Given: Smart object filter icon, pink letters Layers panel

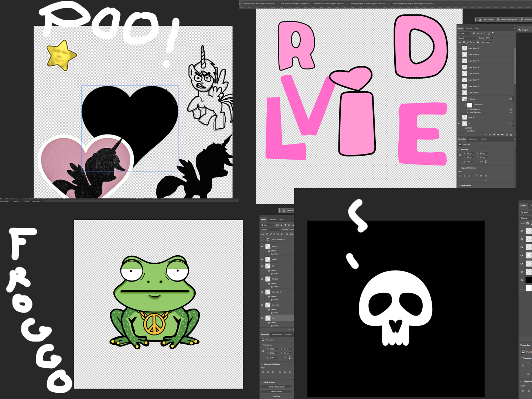Looking at the screenshot, I should [x=489, y=34].
